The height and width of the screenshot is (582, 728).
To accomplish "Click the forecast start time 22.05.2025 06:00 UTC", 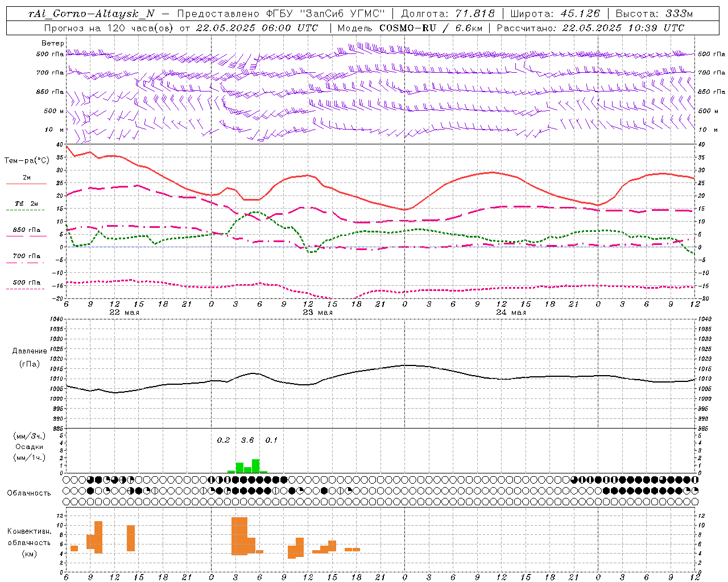I will [257, 28].
